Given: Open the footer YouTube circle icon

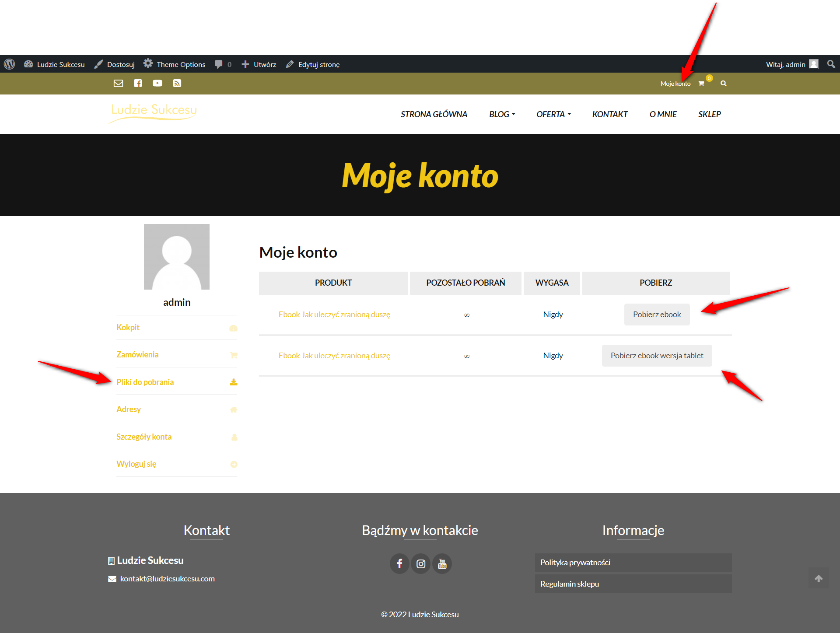Looking at the screenshot, I should point(442,564).
